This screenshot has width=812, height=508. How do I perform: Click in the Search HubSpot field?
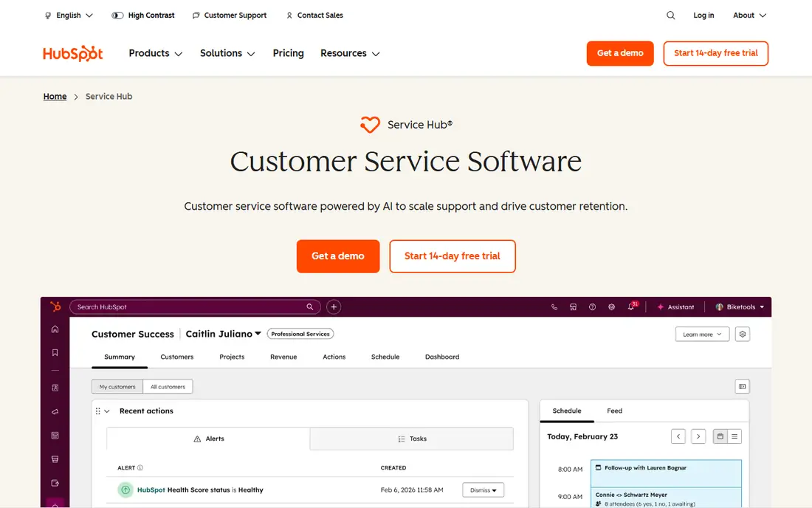tap(195, 307)
